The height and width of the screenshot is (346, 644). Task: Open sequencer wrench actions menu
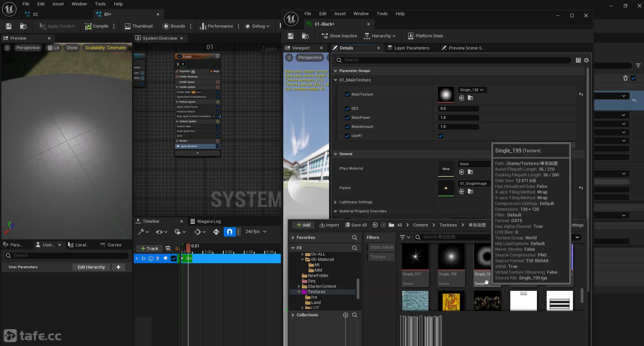tap(143, 232)
